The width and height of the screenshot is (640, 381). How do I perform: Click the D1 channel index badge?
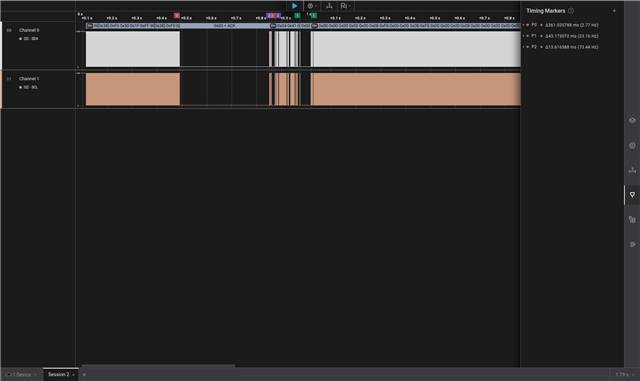[9, 79]
